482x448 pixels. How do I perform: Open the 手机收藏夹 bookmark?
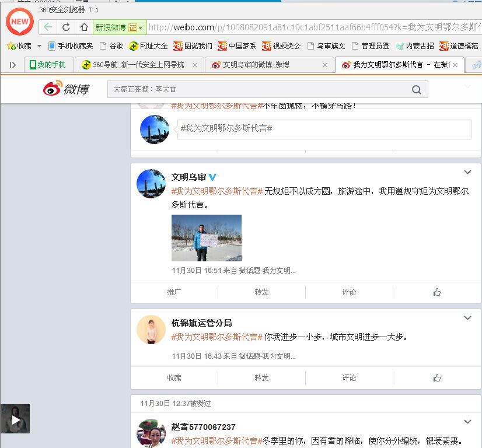tap(71, 46)
